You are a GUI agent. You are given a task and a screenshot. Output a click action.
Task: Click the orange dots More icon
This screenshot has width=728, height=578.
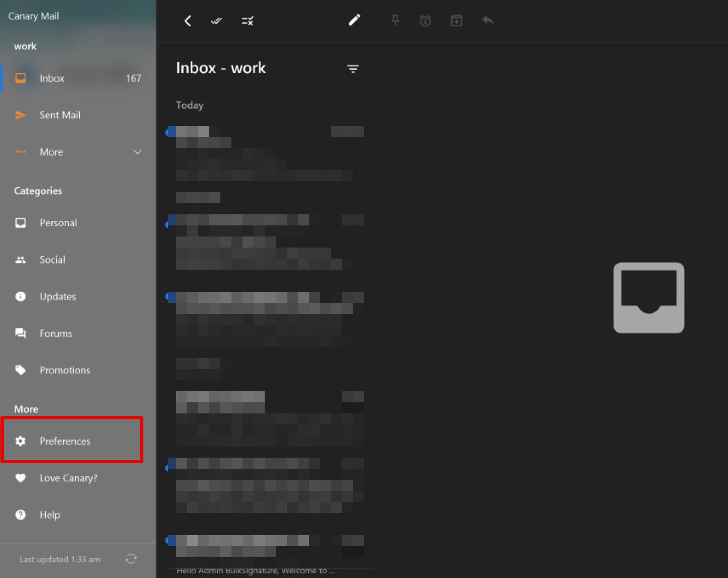point(20,152)
